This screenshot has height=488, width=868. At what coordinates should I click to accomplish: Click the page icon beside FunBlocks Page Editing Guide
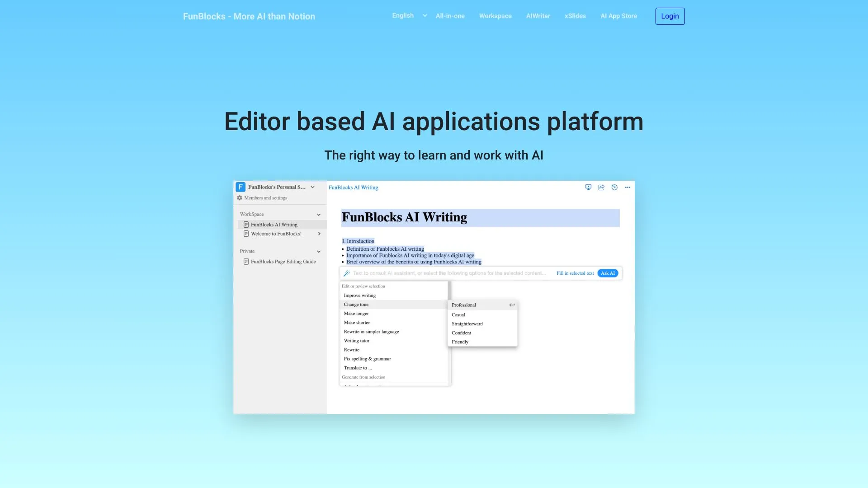click(x=246, y=262)
